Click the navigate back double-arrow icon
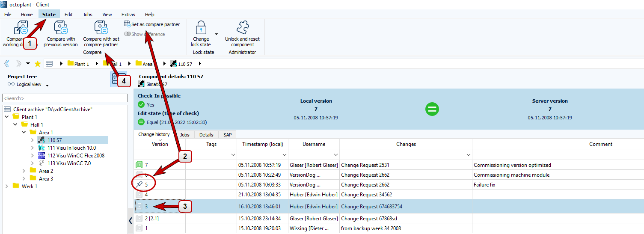 7,64
